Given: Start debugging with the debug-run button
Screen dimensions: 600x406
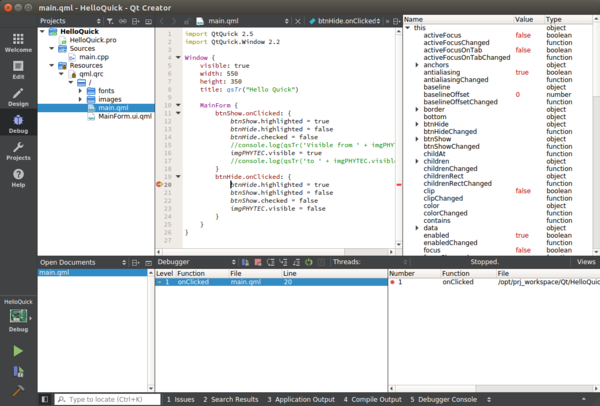Looking at the screenshot, I should (18, 371).
